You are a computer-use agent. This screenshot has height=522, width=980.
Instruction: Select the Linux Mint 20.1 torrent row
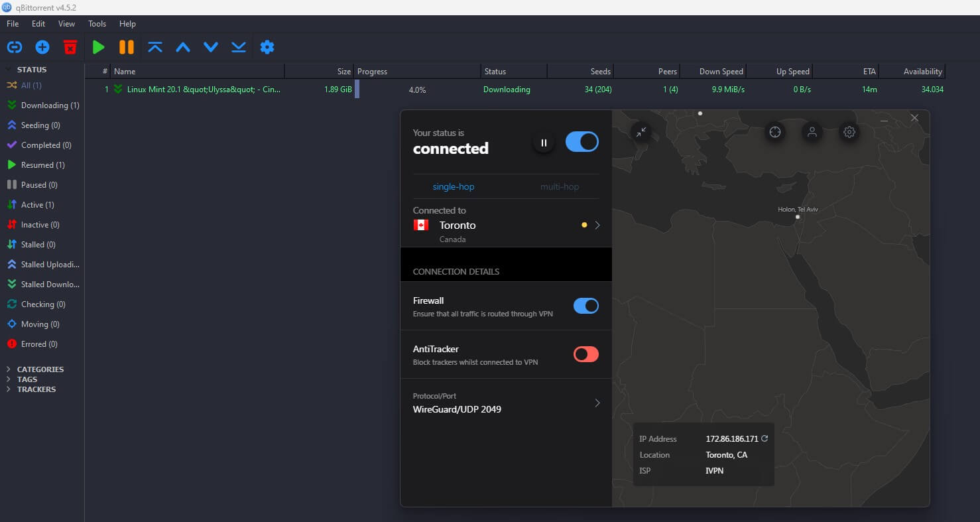click(516, 90)
